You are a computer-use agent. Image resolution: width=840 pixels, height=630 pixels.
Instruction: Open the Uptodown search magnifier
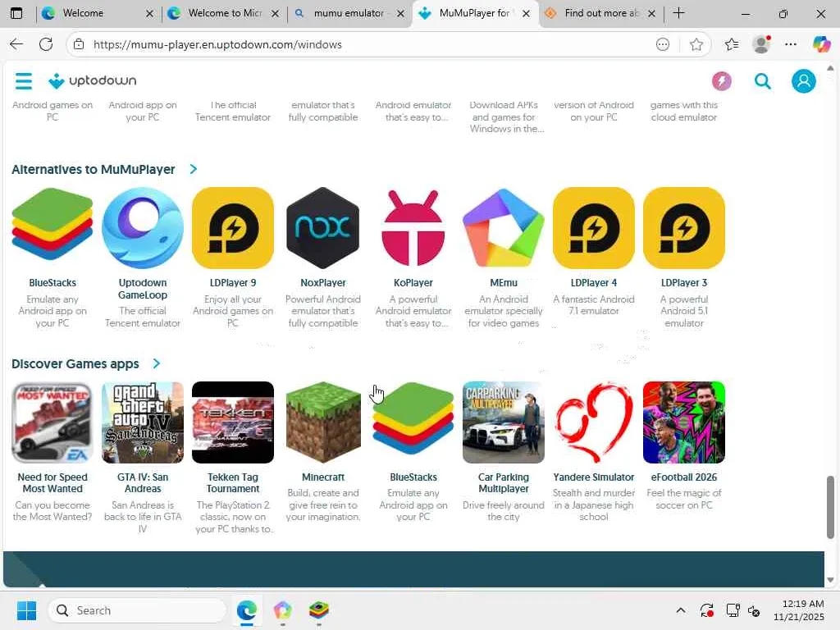(x=762, y=81)
